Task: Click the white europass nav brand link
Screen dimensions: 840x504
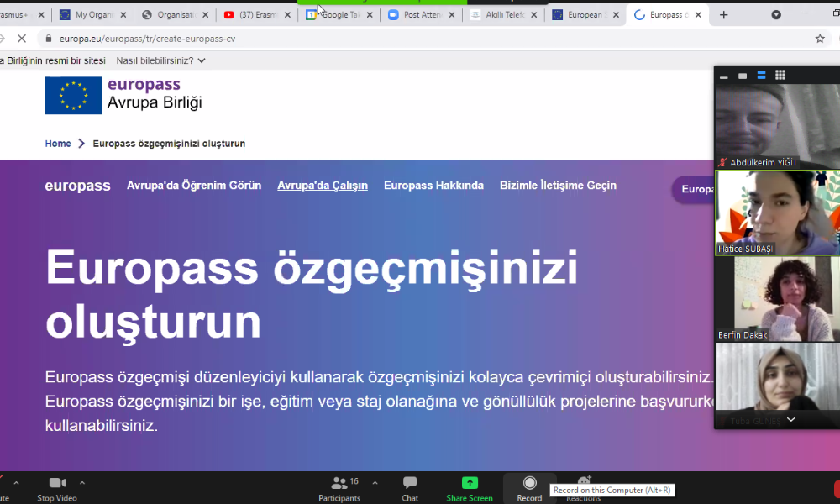Action: point(77,186)
